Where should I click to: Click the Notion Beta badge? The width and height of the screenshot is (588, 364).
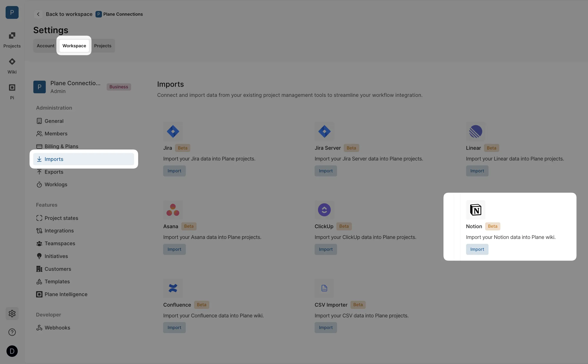pos(493,226)
